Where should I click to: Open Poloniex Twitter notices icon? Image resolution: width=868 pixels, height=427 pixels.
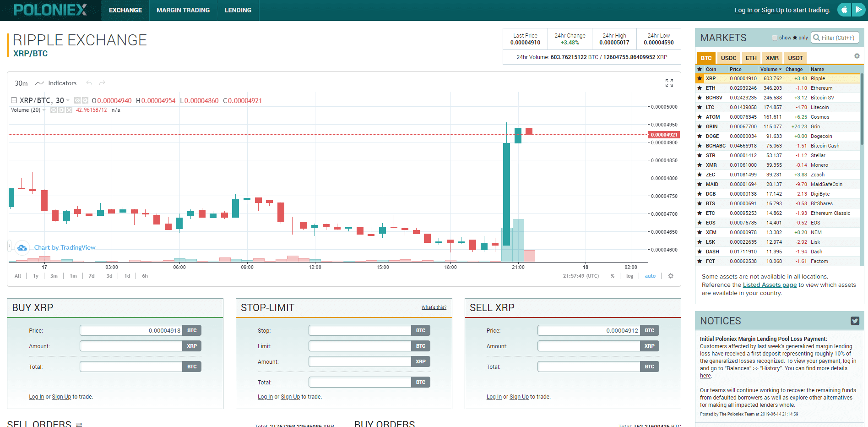click(855, 321)
